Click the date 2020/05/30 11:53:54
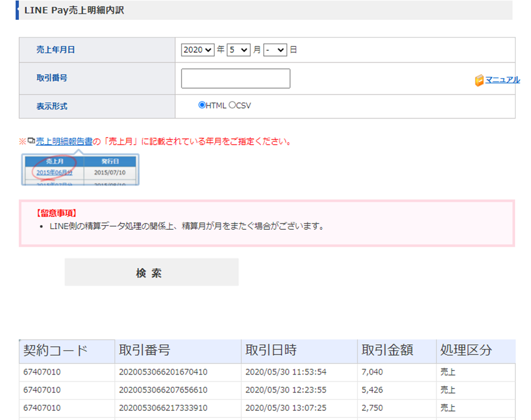This screenshot has width=531, height=420. 286,372
